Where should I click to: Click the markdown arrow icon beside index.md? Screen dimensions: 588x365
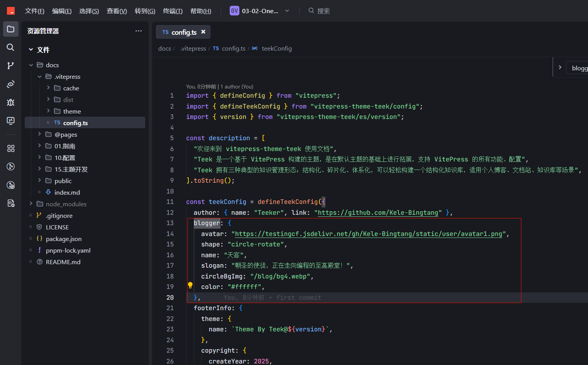(x=48, y=192)
